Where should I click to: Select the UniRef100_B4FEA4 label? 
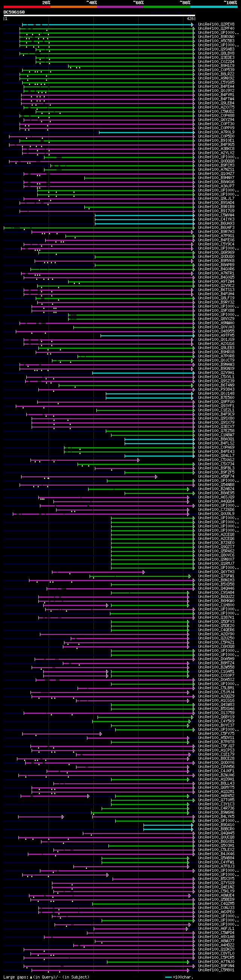(216, 87)
